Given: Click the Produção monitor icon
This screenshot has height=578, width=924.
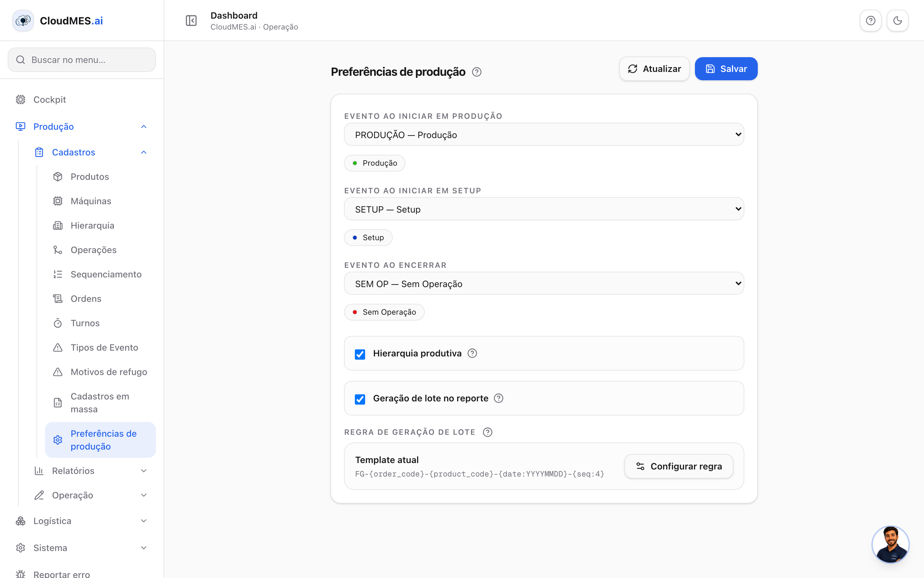Looking at the screenshot, I should (21, 127).
